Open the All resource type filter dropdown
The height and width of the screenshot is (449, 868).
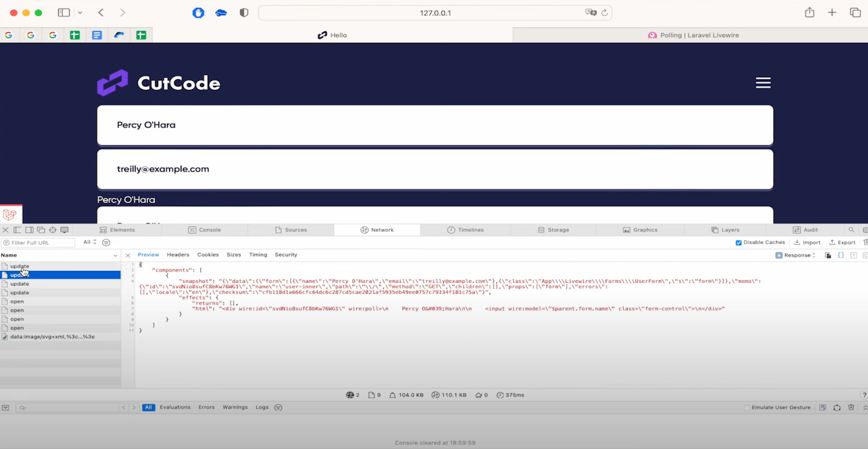(x=90, y=242)
